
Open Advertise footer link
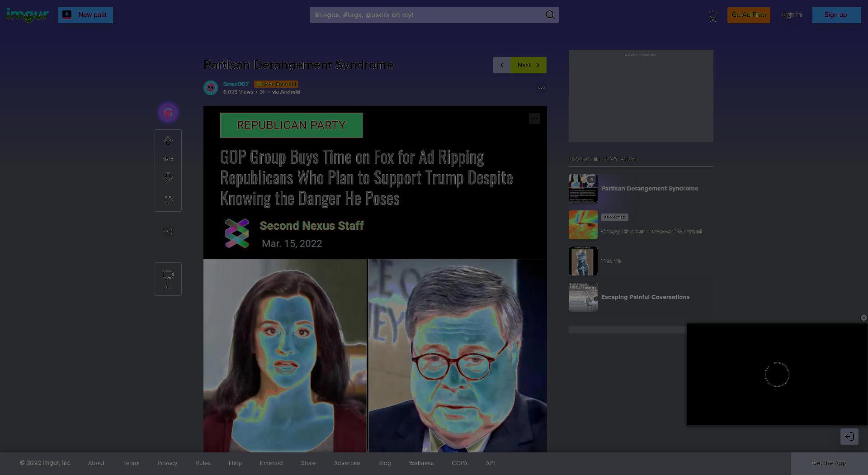(347, 463)
